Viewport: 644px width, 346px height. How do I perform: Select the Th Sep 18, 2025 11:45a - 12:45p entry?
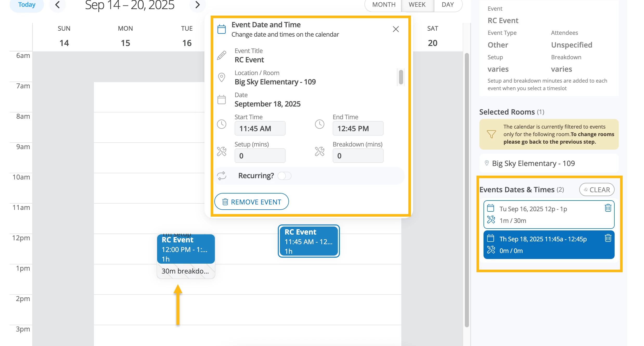[x=549, y=244]
